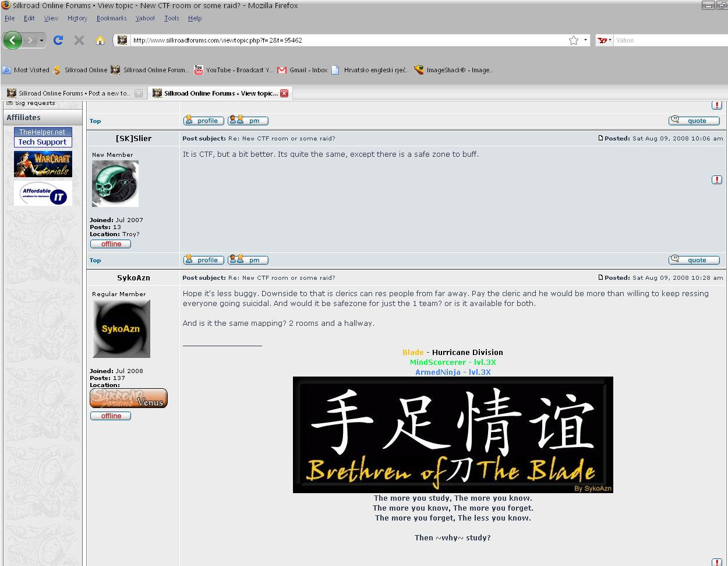Click the Home icon in the toolbar
Viewport: 728px width, 566px height.
[100, 40]
